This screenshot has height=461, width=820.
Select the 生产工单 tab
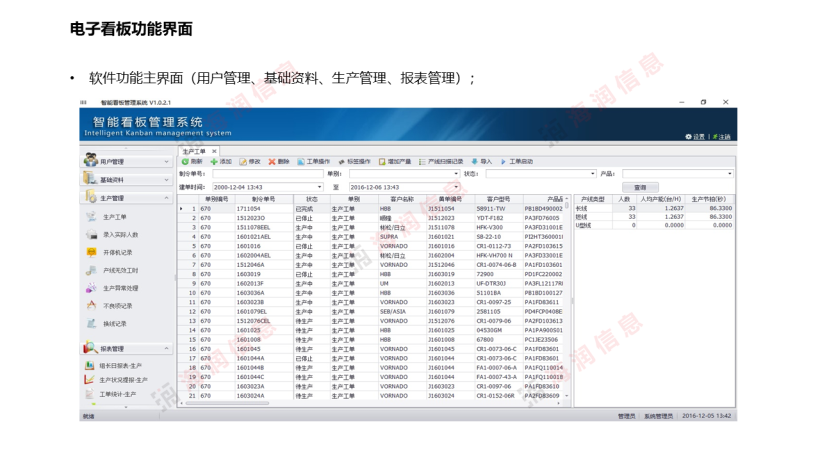(x=194, y=151)
